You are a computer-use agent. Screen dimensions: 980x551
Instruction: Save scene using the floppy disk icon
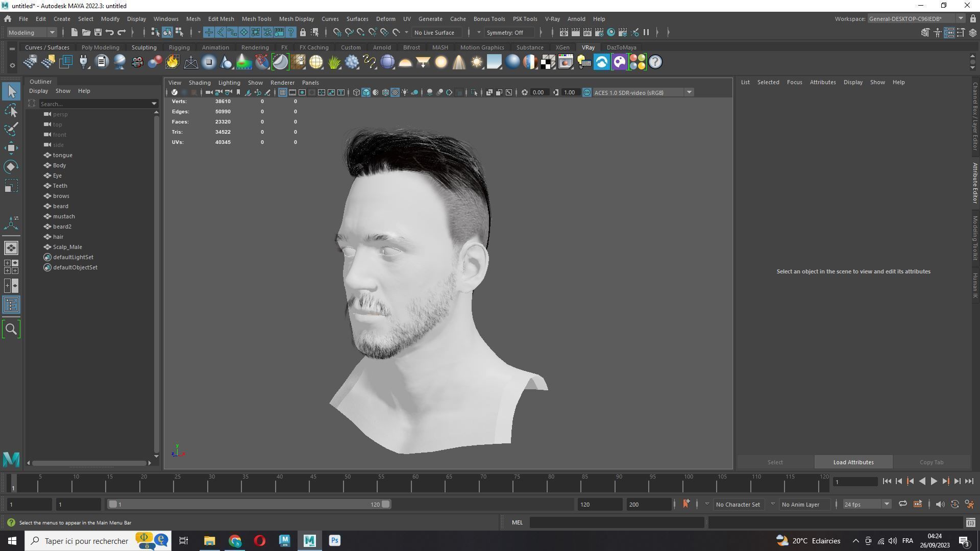97,33
